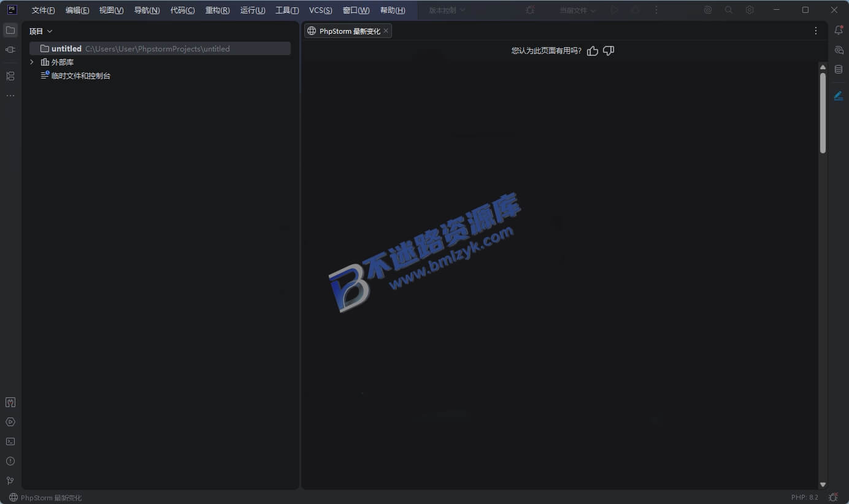Open the 项目 view dropdown
This screenshot has width=849, height=504.
(x=41, y=31)
